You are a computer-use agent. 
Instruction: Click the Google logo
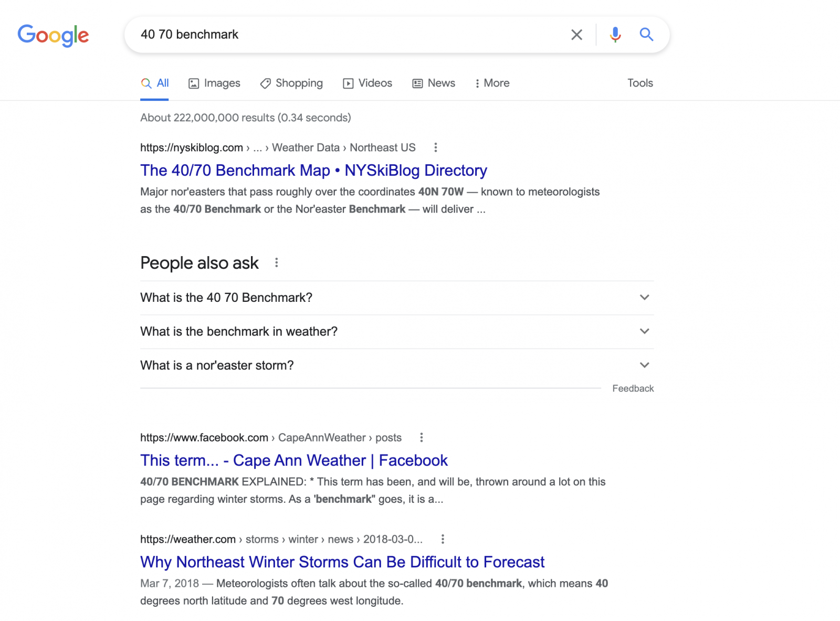pos(53,35)
